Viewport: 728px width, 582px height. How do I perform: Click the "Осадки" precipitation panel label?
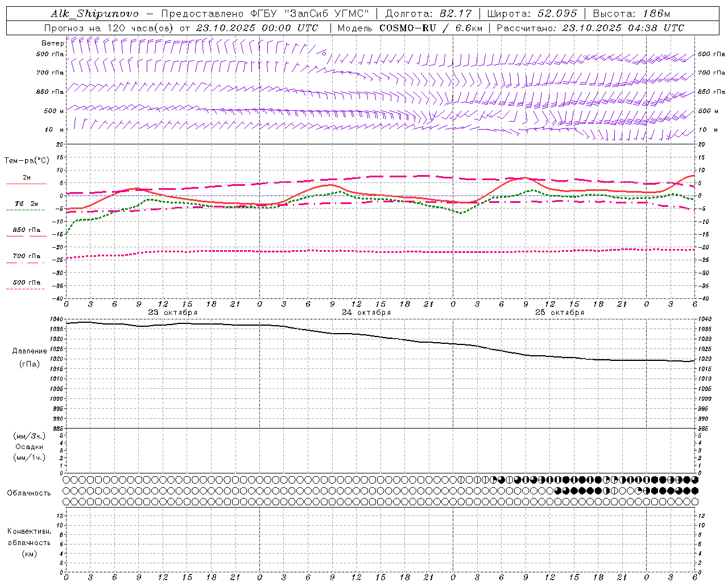[30, 447]
